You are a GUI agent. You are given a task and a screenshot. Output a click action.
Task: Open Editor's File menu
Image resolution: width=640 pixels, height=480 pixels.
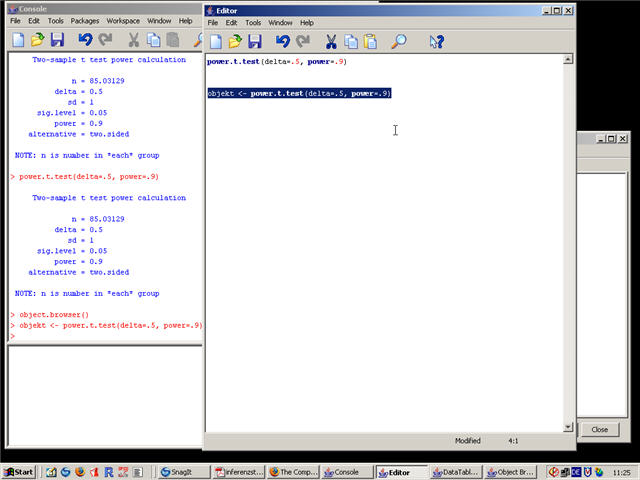[x=212, y=22]
